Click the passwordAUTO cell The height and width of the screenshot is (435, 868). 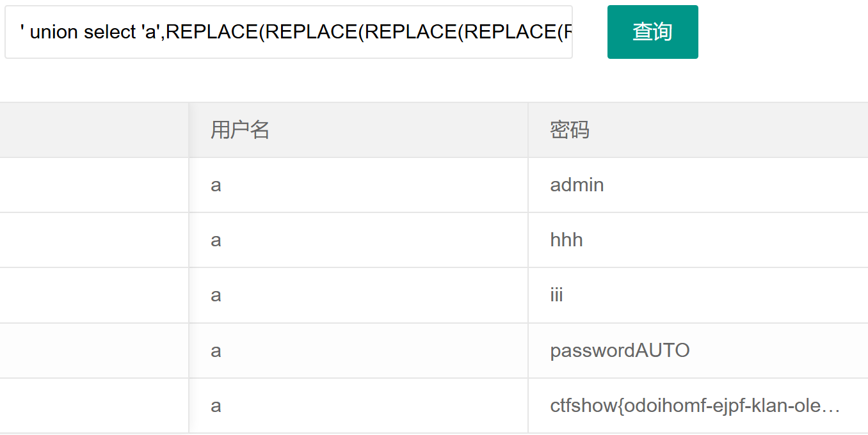(x=620, y=351)
